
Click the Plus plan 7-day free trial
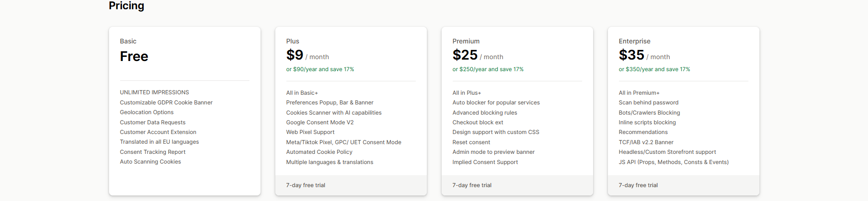click(x=305, y=185)
